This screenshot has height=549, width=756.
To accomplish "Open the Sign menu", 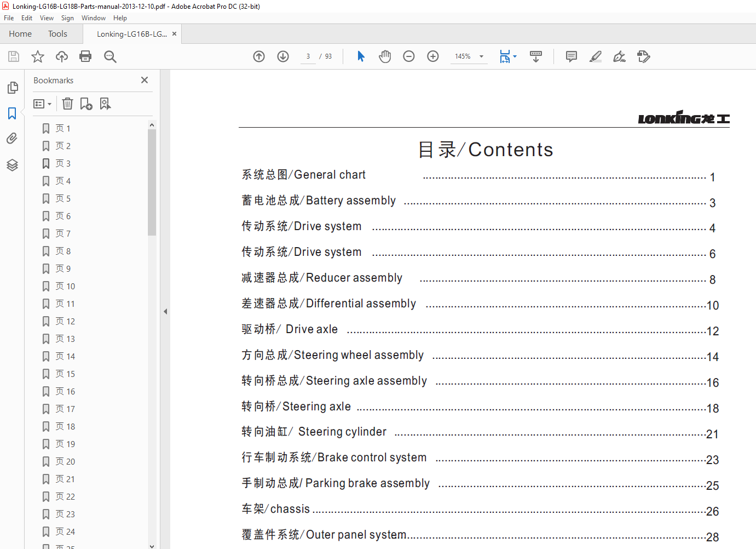I will (x=67, y=18).
